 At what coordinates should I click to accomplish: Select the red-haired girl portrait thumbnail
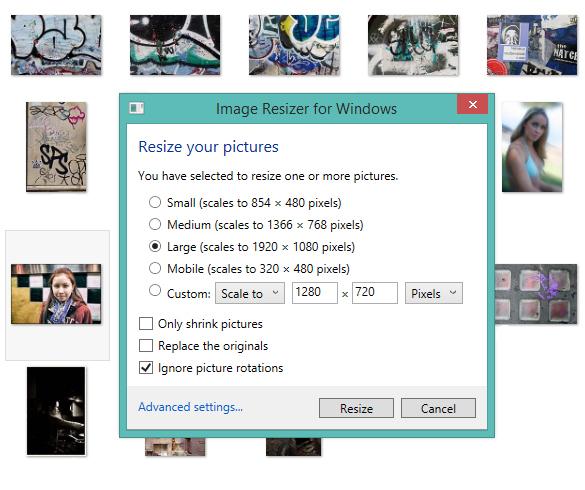[x=56, y=294]
